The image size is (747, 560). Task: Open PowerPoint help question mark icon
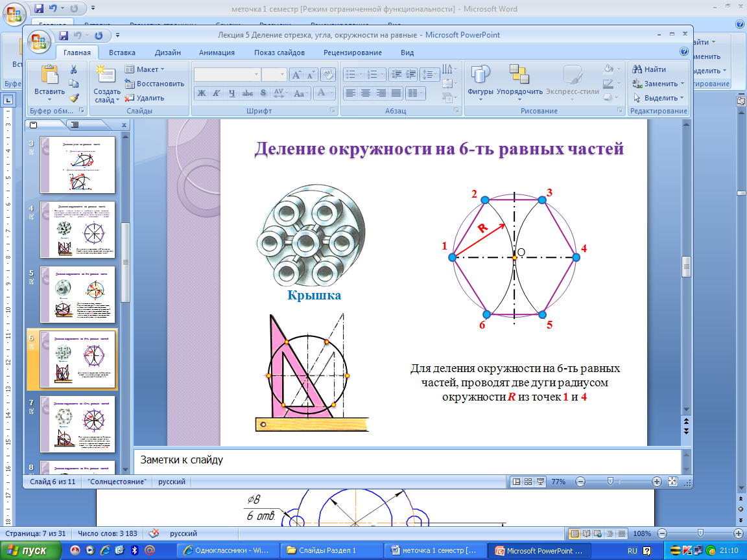point(683,51)
